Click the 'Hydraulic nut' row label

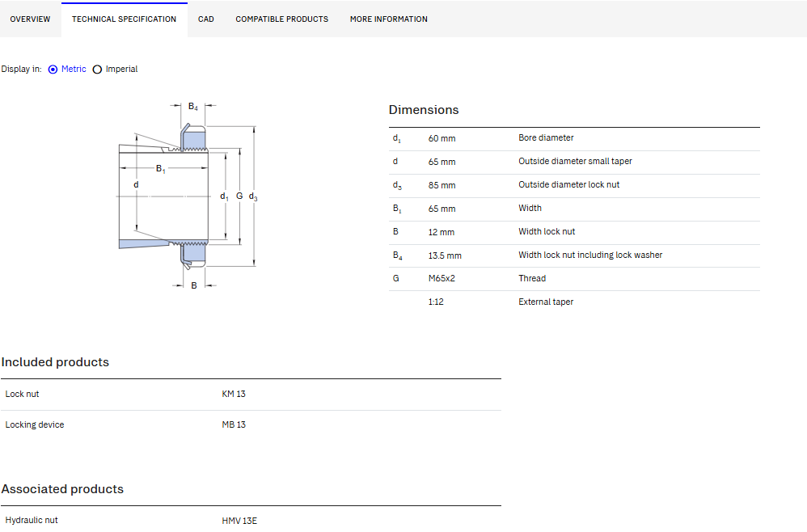click(x=32, y=520)
